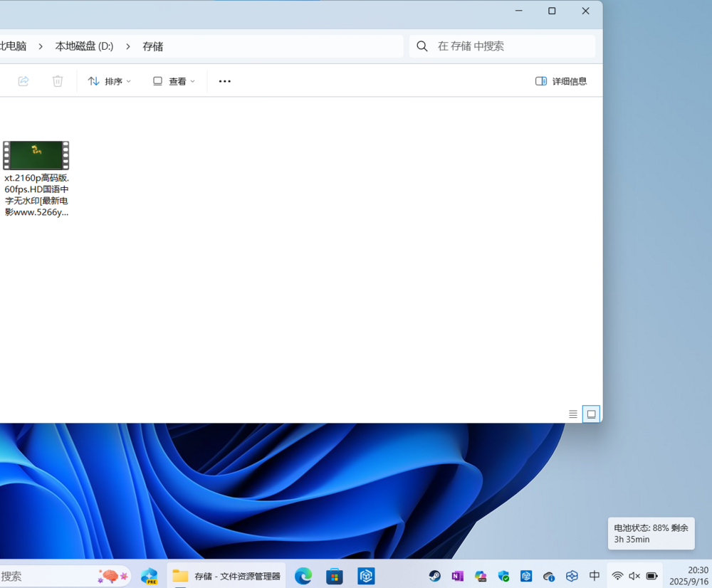Click the 在 存储 中搜索 search box
712x588 pixels.
502,46
